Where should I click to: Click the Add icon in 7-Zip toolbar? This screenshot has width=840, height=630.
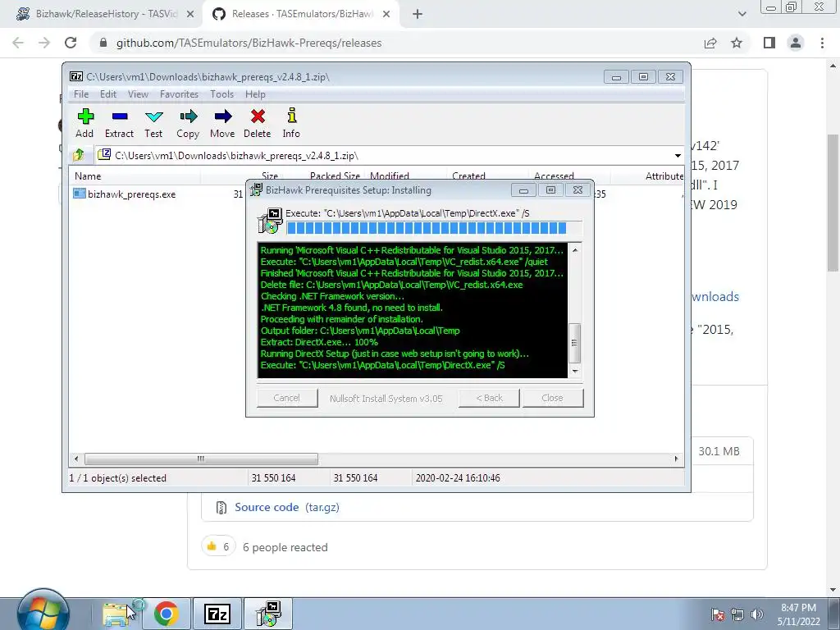84,124
